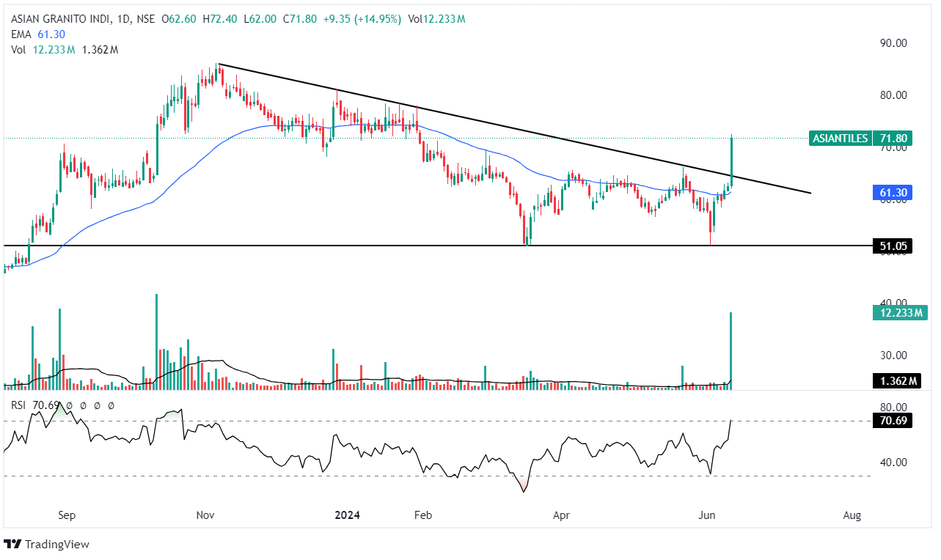The width and height of the screenshot is (941, 560).
Task: Select the horizontal support line at 51.05
Action: tap(293, 246)
